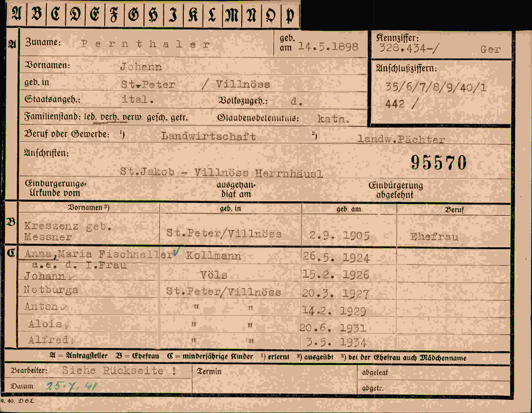Click citizenship value 'ital.'

click(x=138, y=99)
